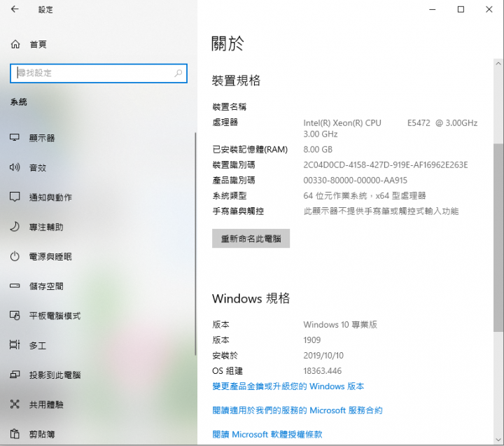Select device ID 2C04D0CD-4158-427D-919E-AF16962E263E

tap(386, 165)
